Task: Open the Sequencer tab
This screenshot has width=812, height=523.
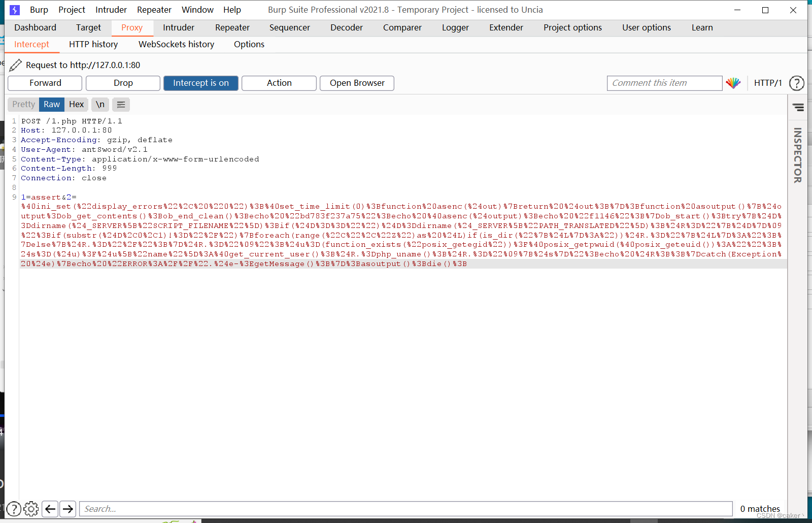Action: [x=289, y=27]
